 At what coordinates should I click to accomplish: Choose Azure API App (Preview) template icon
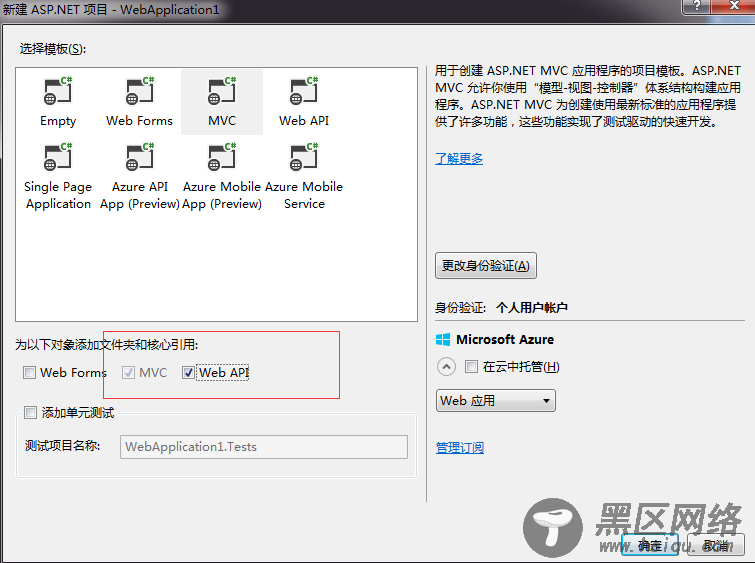click(x=140, y=157)
